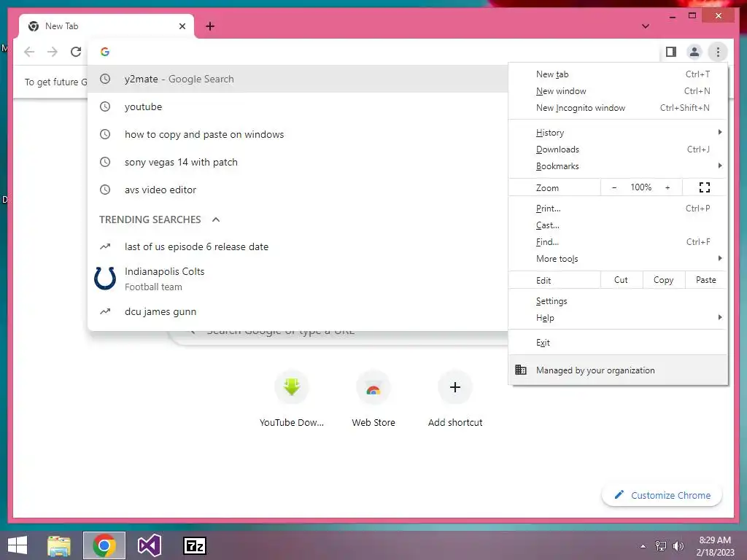Screen dimensions: 747x560
Task: Expand the Bookmarks submenu
Action: point(619,166)
